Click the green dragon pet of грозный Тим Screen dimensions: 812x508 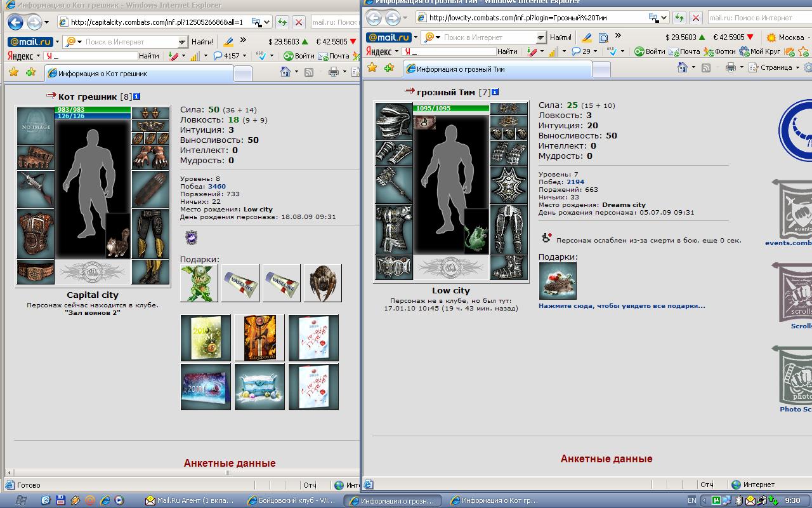click(476, 232)
